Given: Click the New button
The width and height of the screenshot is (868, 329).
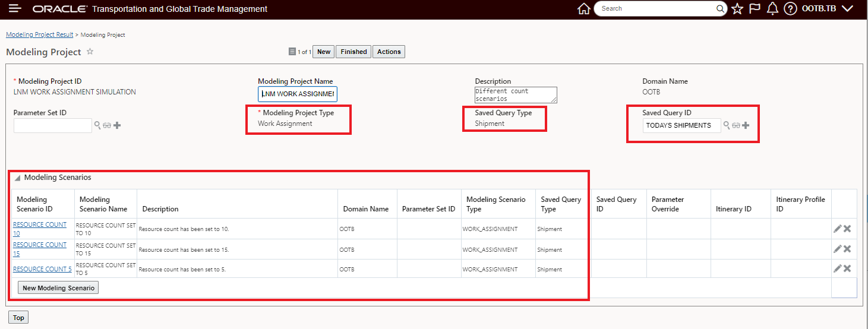Looking at the screenshot, I should (x=324, y=52).
